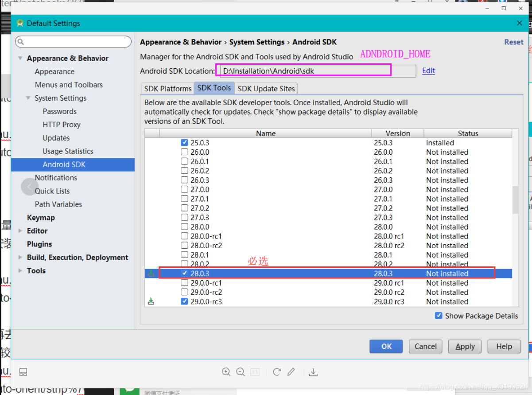Screen dimensions: 532x395
Task: Collapse System Settings tree node
Action: point(28,98)
